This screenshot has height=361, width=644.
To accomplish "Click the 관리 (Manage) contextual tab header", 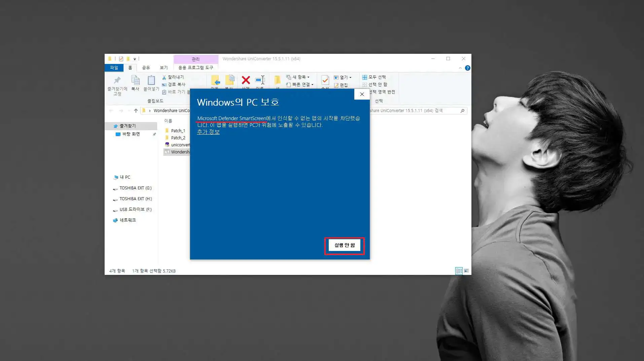I will [x=196, y=59].
